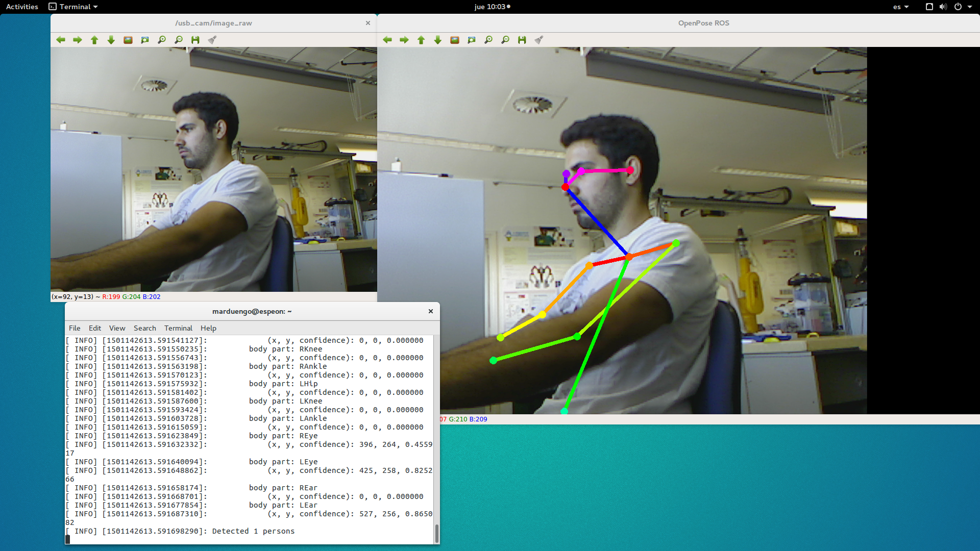Viewport: 980px width, 551px height.
Task: Open the terminal Help menu
Action: [208, 328]
